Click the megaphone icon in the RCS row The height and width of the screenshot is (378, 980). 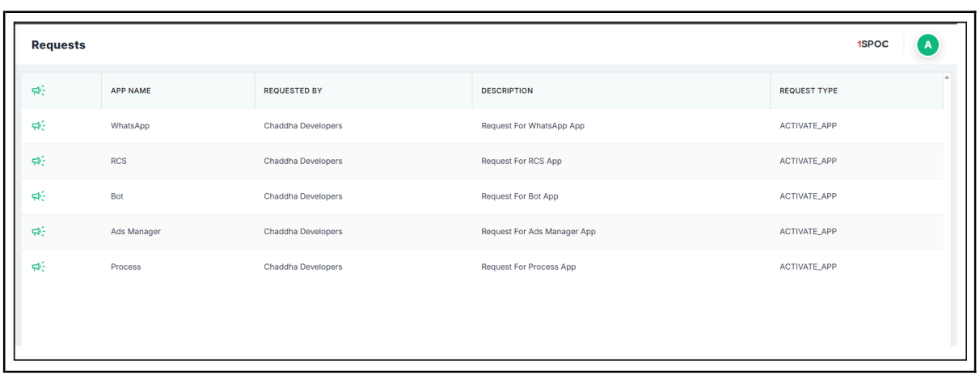coord(38,161)
